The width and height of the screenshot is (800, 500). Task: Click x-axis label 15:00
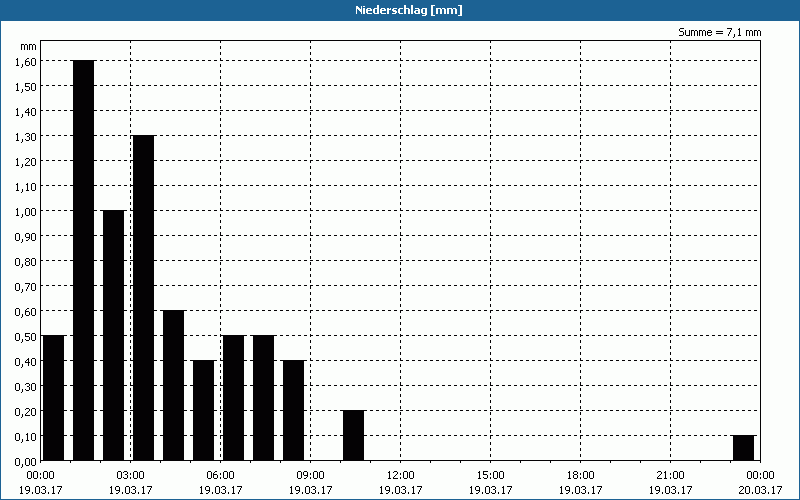tap(491, 475)
